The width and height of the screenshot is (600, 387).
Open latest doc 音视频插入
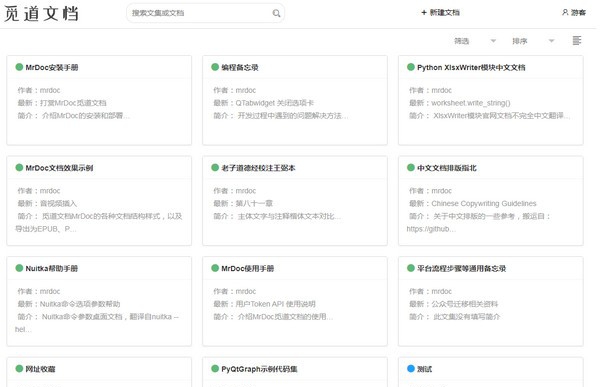pos(58,204)
